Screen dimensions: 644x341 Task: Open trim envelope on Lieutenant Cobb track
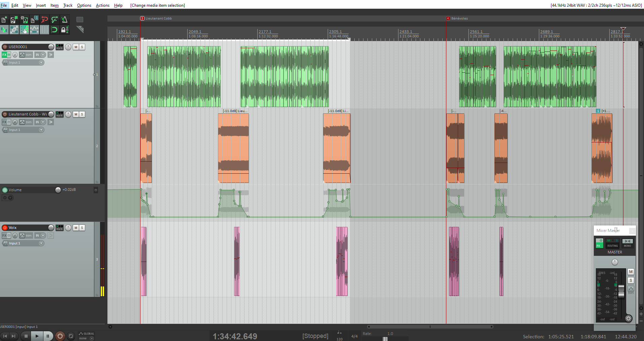click(26, 122)
